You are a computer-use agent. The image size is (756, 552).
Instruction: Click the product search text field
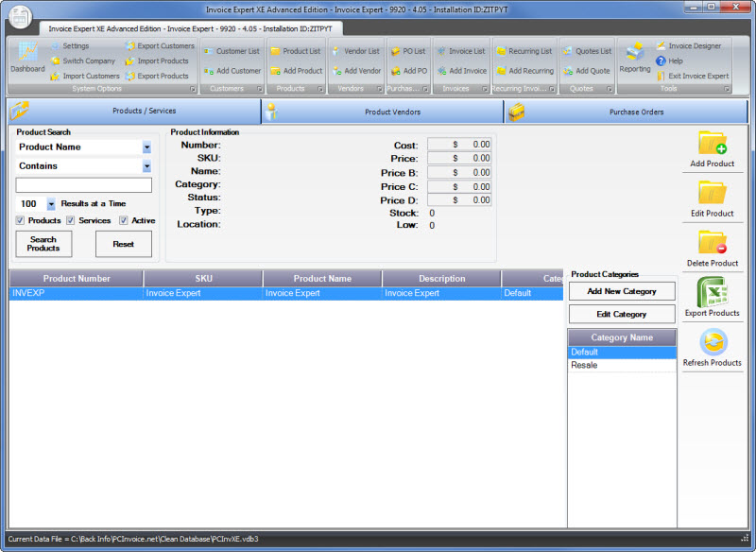[84, 185]
